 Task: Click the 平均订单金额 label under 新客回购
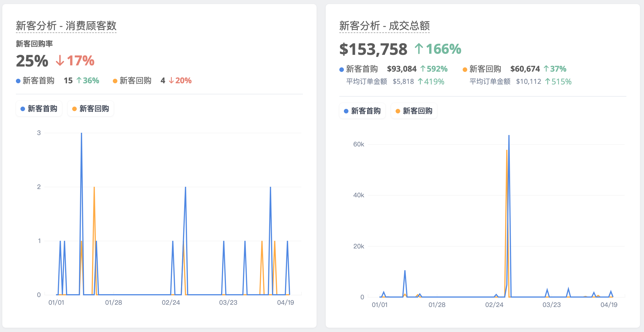pos(490,82)
